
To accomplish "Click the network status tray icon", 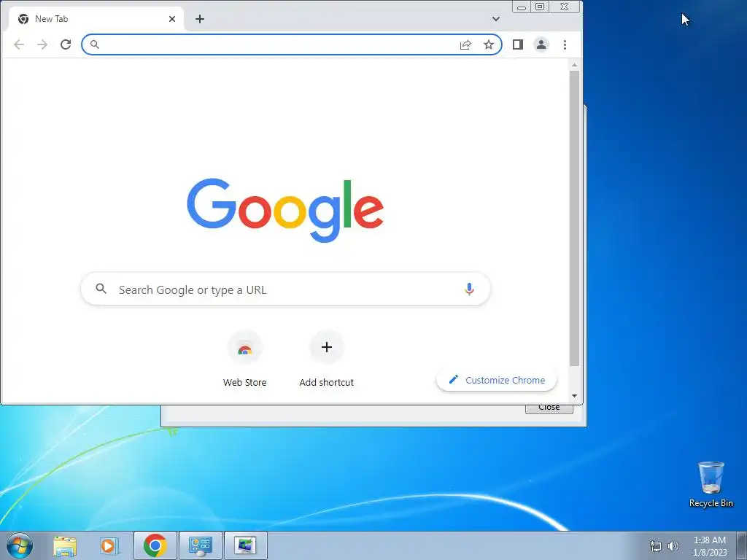I will coord(656,546).
